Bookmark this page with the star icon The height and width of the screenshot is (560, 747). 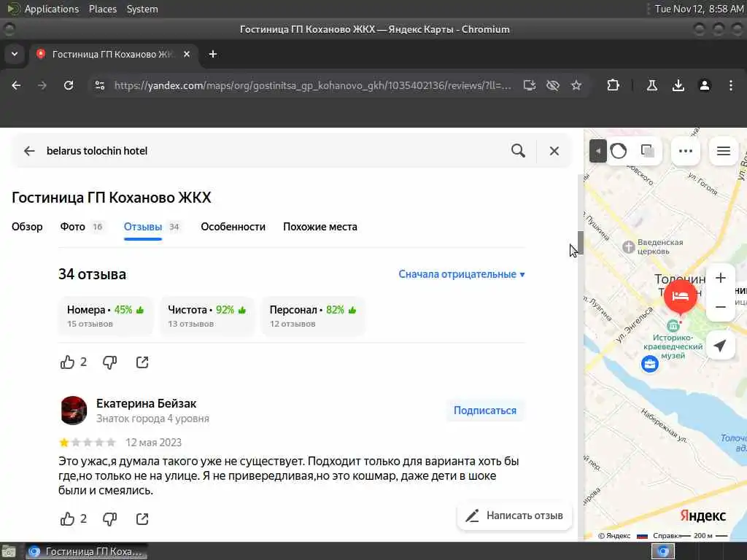point(576,85)
